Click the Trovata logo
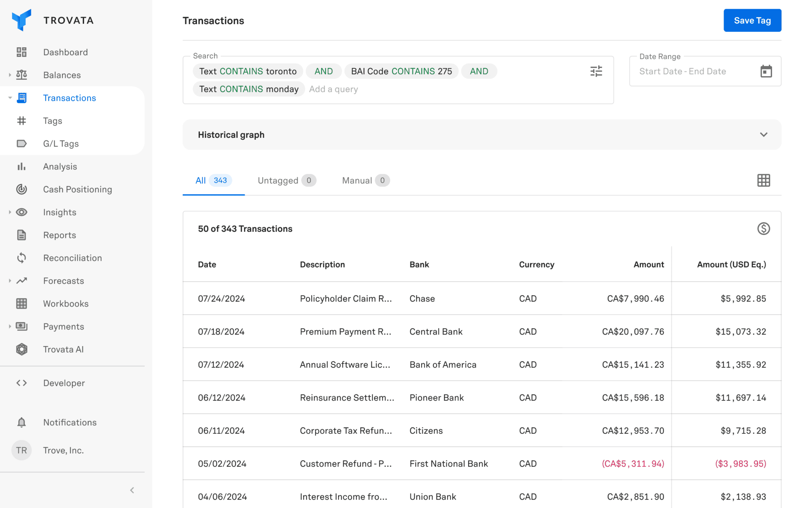Viewport: 812px width, 508px height. pos(22,20)
